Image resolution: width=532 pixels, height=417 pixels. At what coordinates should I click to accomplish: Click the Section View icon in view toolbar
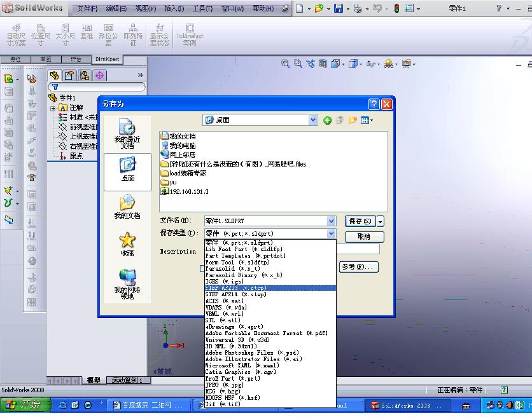[x=323, y=64]
